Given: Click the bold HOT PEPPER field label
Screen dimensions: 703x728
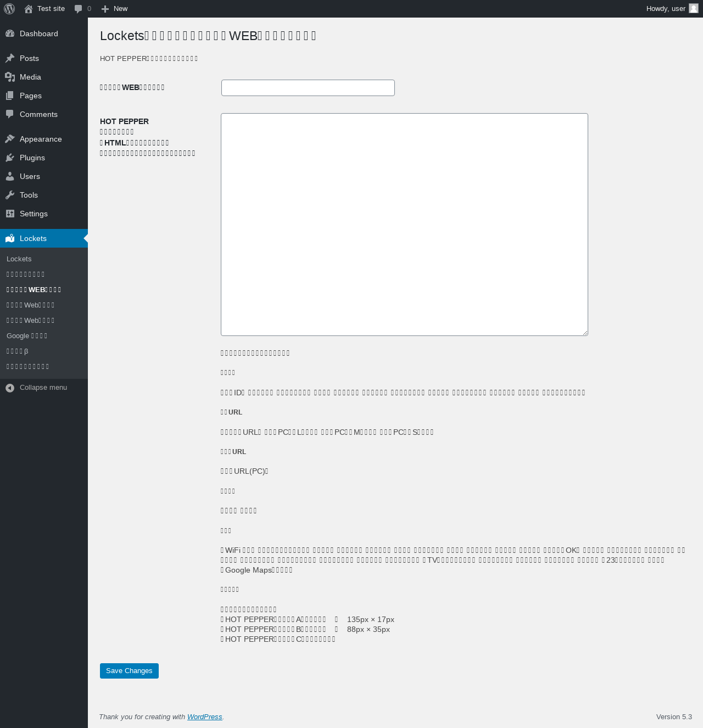Looking at the screenshot, I should [x=124, y=121].
